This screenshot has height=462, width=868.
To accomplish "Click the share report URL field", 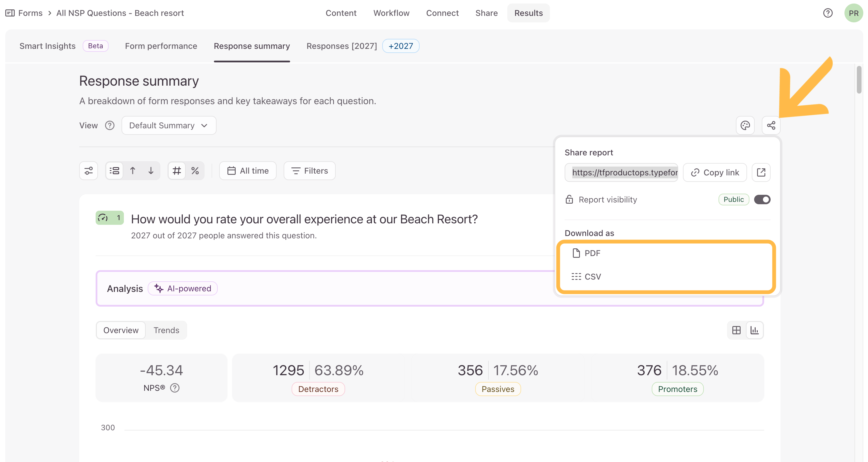I will [621, 172].
